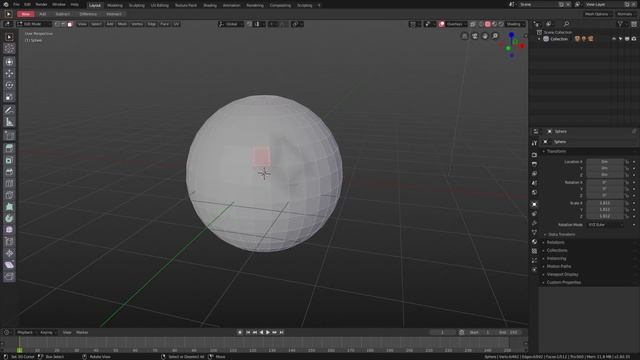Switch to Rendered viewport shading
Screen dimensions: 640x360
[x=501, y=24]
